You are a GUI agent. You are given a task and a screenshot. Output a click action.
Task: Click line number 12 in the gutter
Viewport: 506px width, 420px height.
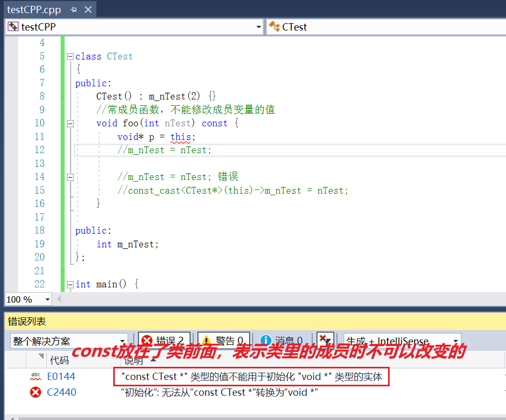[39, 150]
